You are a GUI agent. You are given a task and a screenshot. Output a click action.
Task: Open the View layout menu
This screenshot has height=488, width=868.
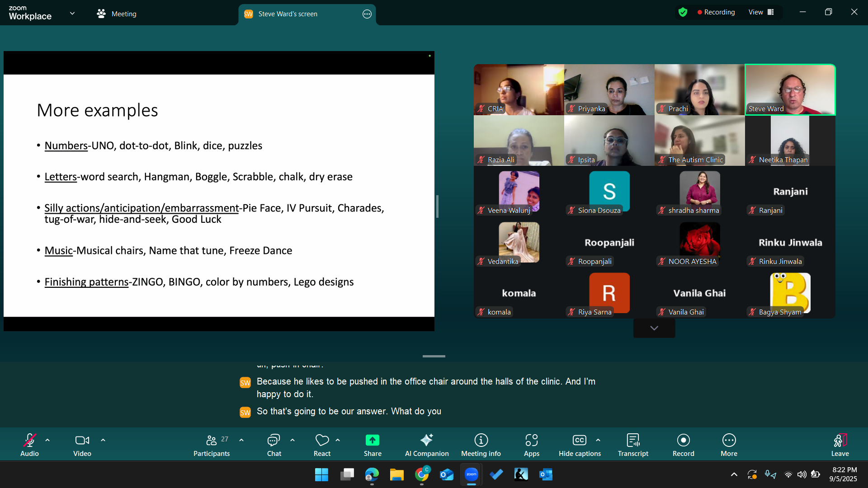761,12
